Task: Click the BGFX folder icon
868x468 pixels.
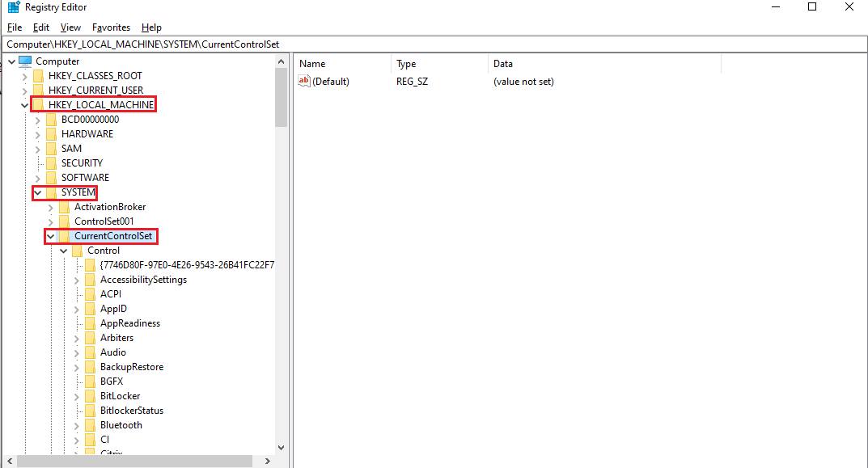Action: tap(91, 382)
